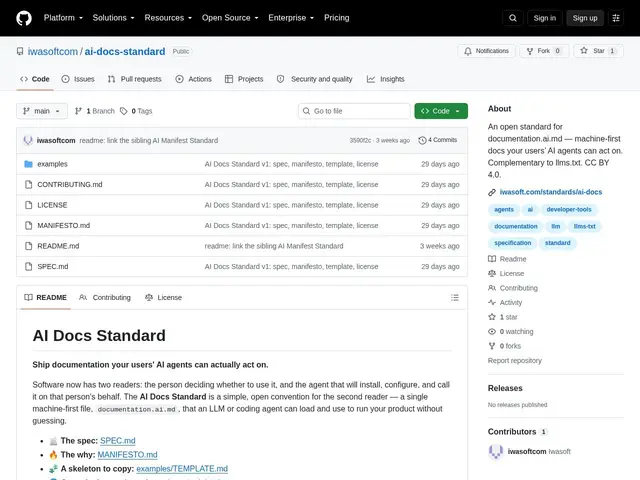This screenshot has height=480, width=640.
Task: Open the examples/TEMPLATE.md link in README
Action: tap(182, 469)
